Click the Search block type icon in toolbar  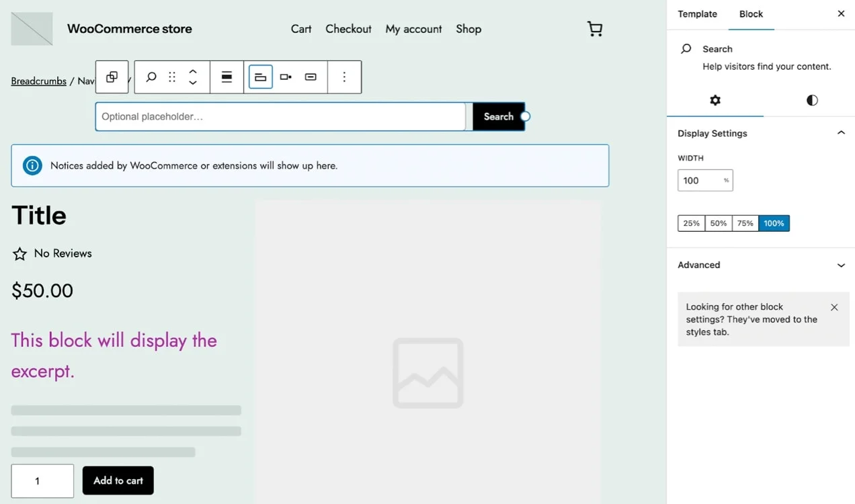(x=151, y=77)
